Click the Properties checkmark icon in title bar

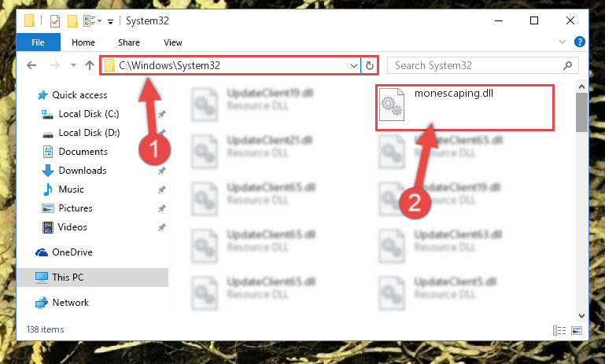coord(55,20)
